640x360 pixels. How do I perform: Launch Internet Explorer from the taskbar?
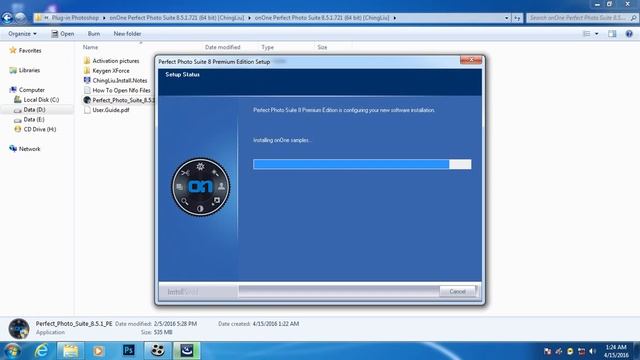(42, 351)
